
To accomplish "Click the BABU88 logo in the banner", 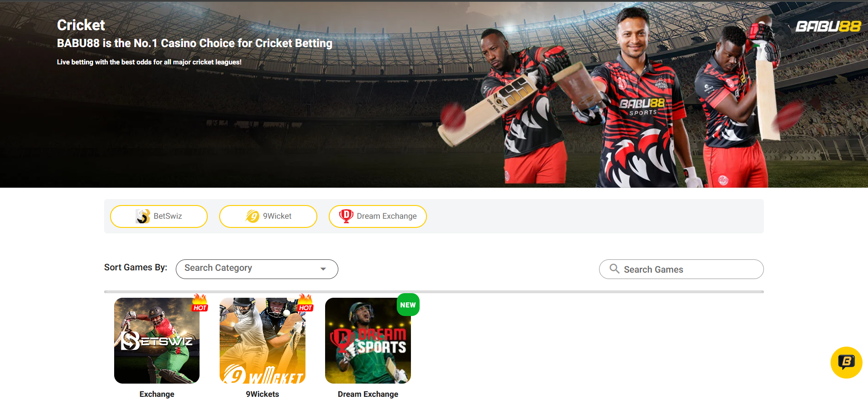I will tap(828, 26).
